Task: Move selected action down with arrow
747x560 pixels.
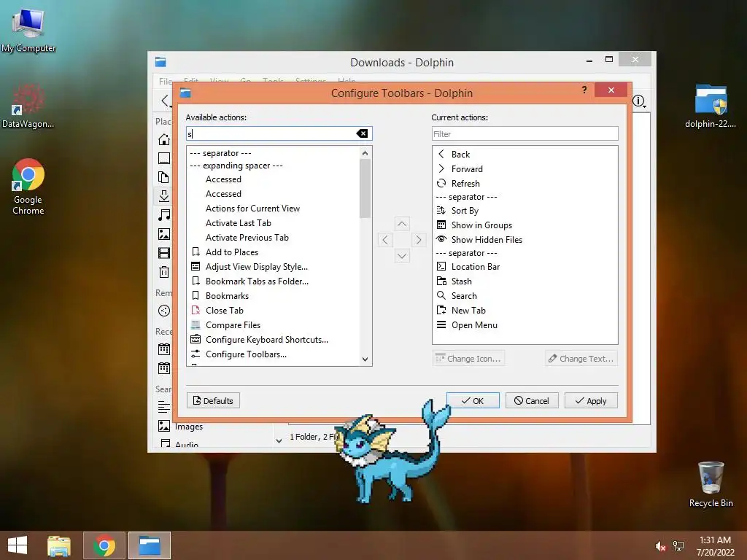Action: tap(402, 256)
